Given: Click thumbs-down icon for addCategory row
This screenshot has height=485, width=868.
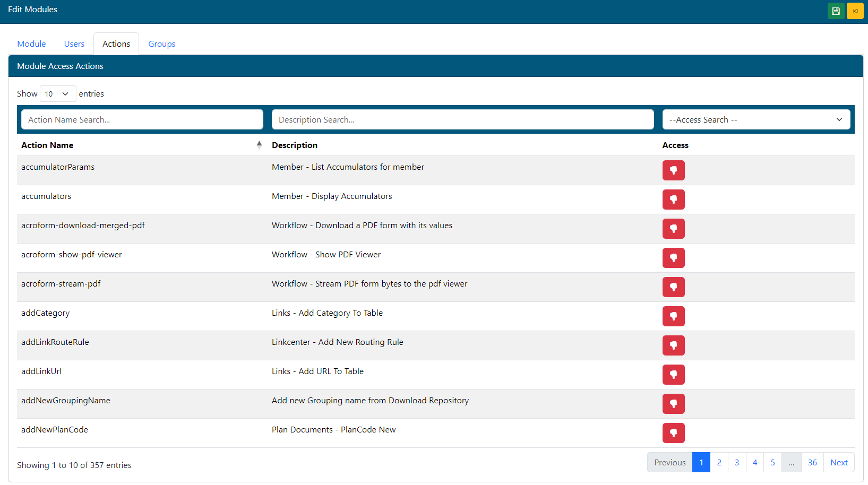Looking at the screenshot, I should (x=673, y=316).
